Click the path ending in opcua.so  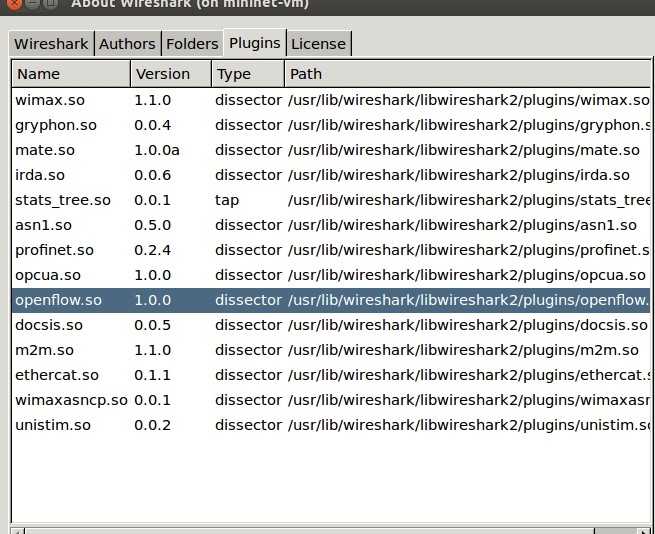point(467,275)
